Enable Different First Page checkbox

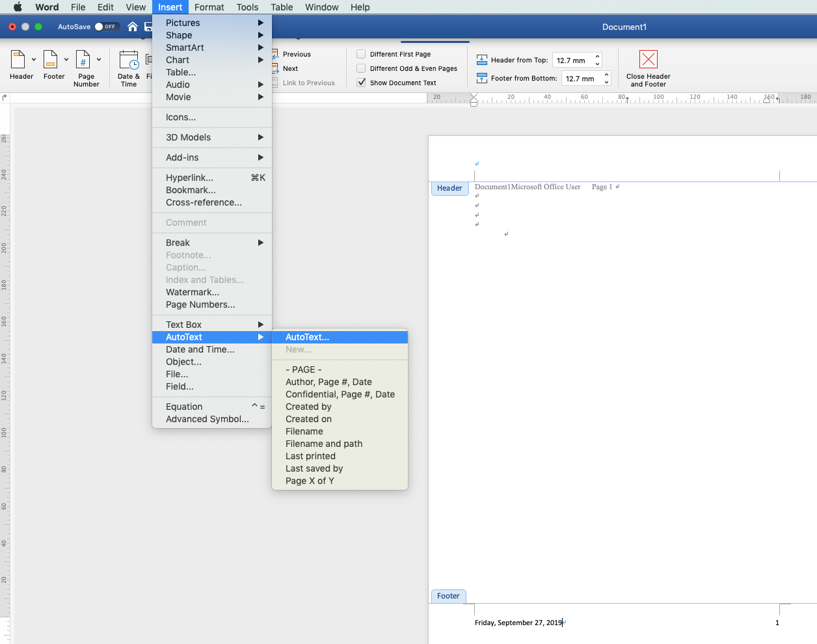(x=361, y=54)
